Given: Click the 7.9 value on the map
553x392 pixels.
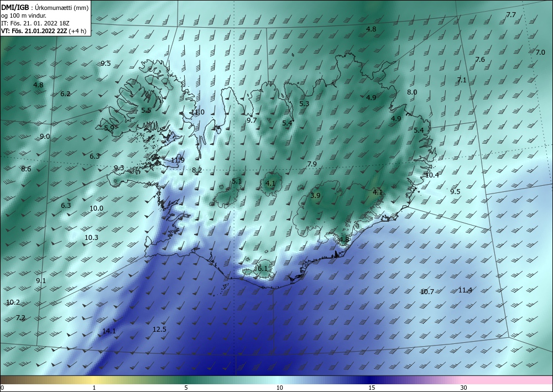Looking at the screenshot, I should pos(312,164).
